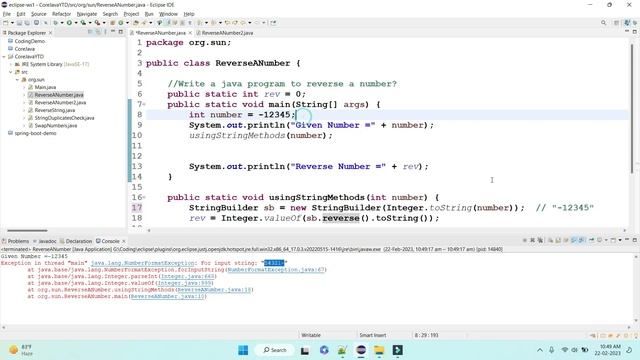This screenshot has height=360, width=640.
Task: Open the Run button dropdown arrow
Action: pos(76,23)
